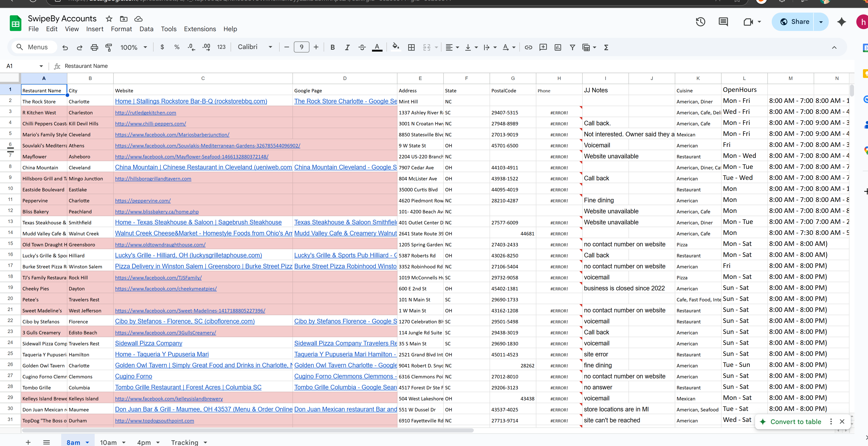Create a filter with funnel icon
868x446 pixels.
(x=573, y=47)
